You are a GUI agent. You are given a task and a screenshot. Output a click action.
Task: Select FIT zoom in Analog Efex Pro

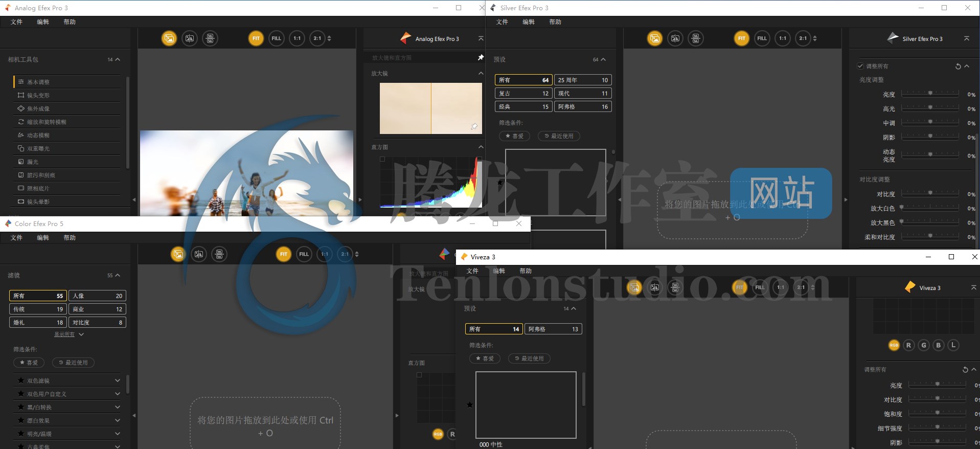point(256,38)
